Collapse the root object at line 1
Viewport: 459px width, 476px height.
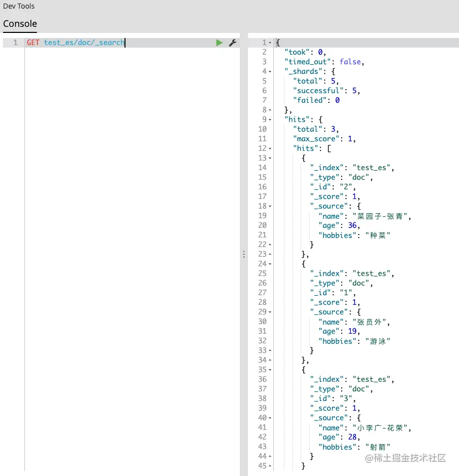[270, 43]
